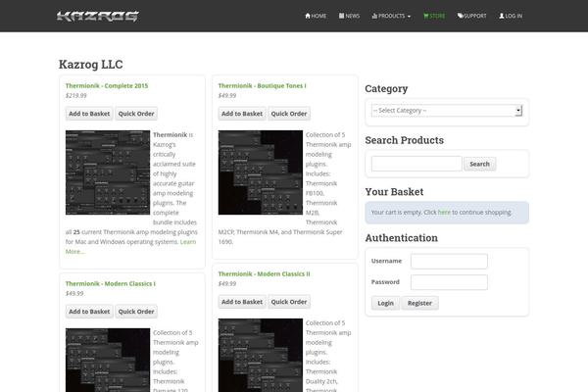Add Modern Classics I to basket
The width and height of the screenshot is (588, 392).
[89, 312]
